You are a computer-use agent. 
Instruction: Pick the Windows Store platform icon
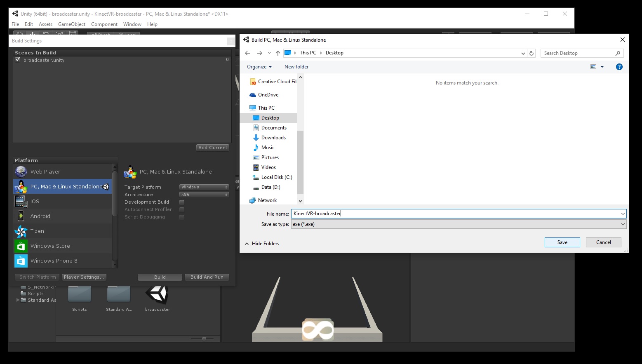click(21, 246)
